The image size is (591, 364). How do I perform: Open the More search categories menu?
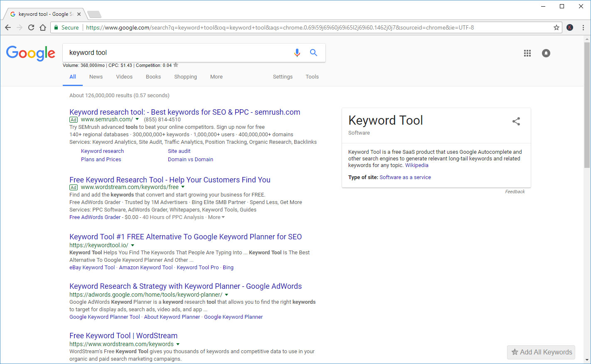tap(217, 77)
